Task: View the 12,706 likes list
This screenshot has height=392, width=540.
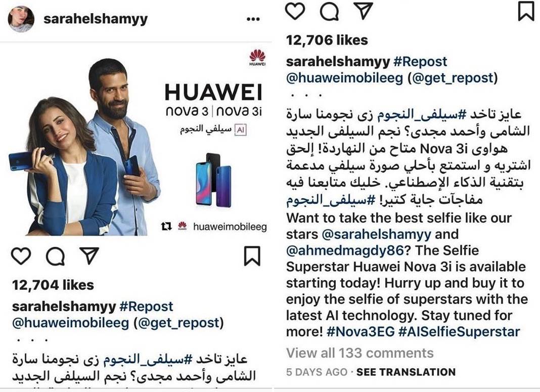Action: [x=327, y=40]
